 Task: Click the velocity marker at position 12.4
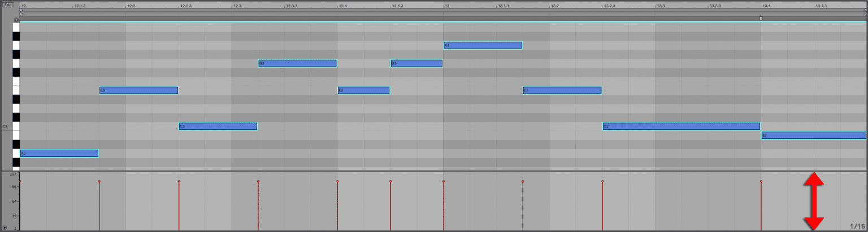click(337, 181)
